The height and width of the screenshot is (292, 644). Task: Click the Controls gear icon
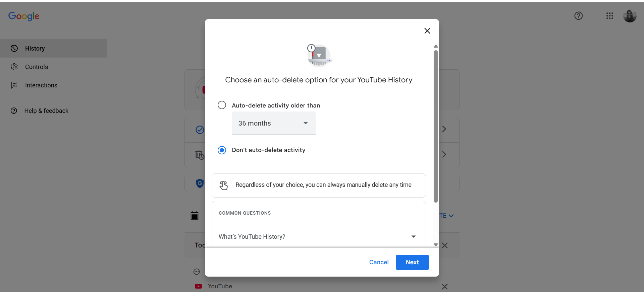(14, 67)
